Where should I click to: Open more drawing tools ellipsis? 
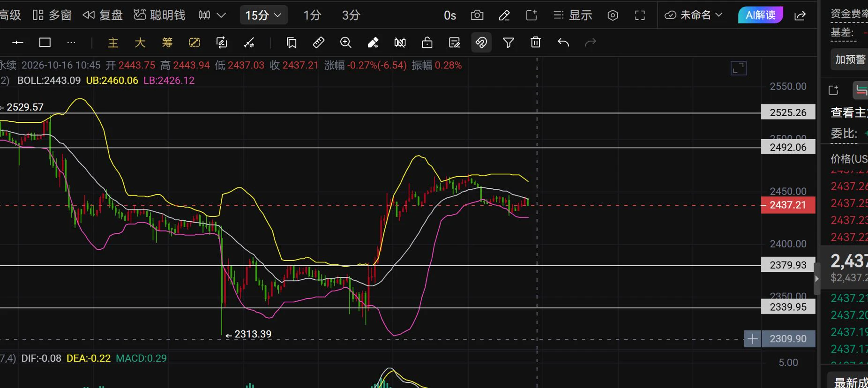tap(71, 43)
